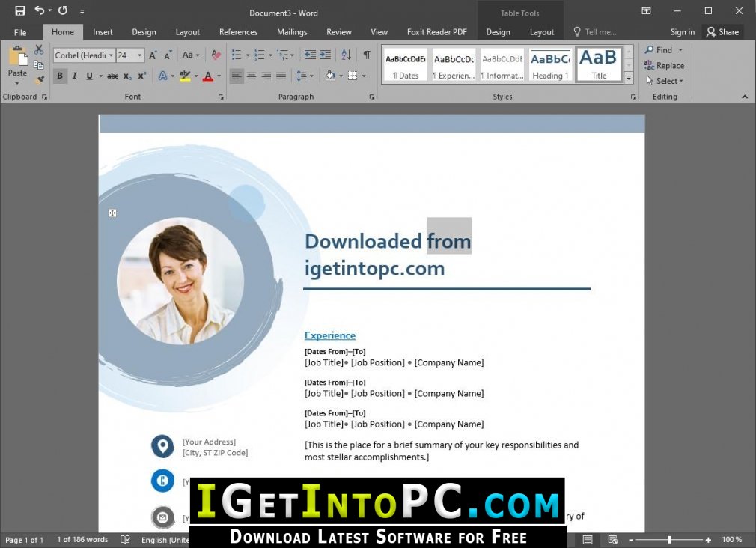This screenshot has height=548, width=756.
Task: Decrease font size with Shrink Font icon
Action: pyautogui.click(x=168, y=55)
